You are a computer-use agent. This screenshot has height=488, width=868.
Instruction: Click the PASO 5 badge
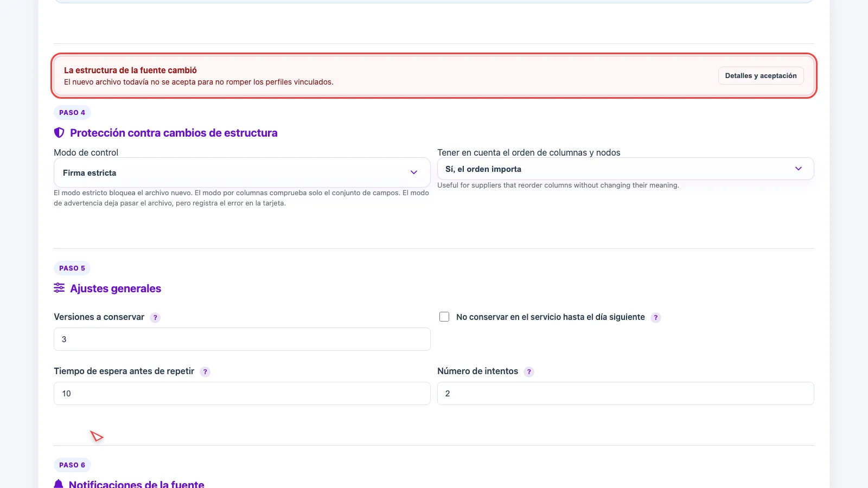pyautogui.click(x=72, y=268)
